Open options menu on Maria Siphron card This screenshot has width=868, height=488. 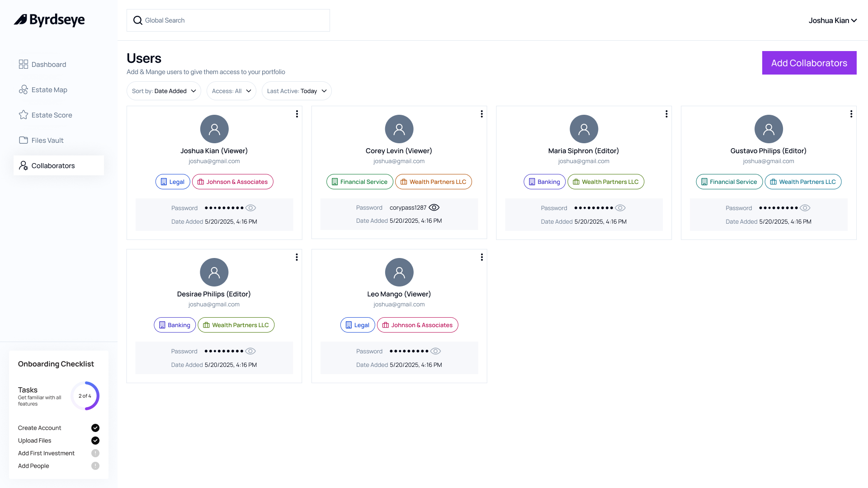click(x=666, y=114)
